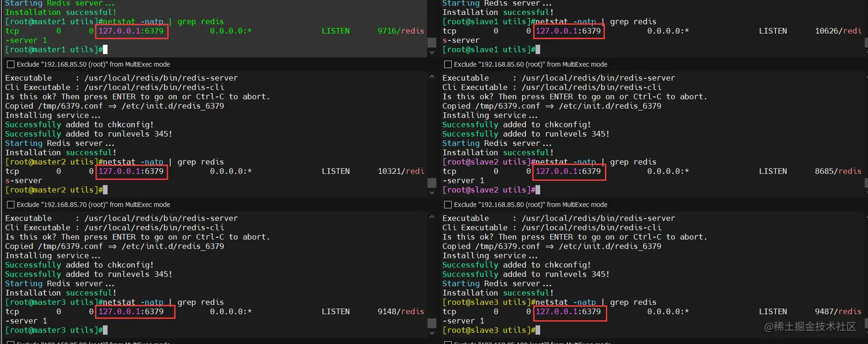Viewport: 868px width, 344px height.
Task: Click the empty [root@master3 utils]# prompt cursor line
Action: pos(56,330)
